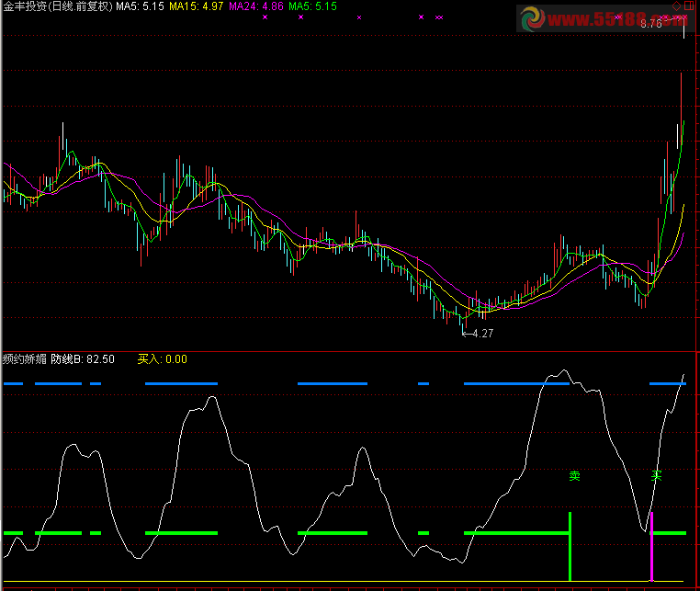Click the red split-window icon at top right
This screenshot has width=700, height=591.
point(689,6)
